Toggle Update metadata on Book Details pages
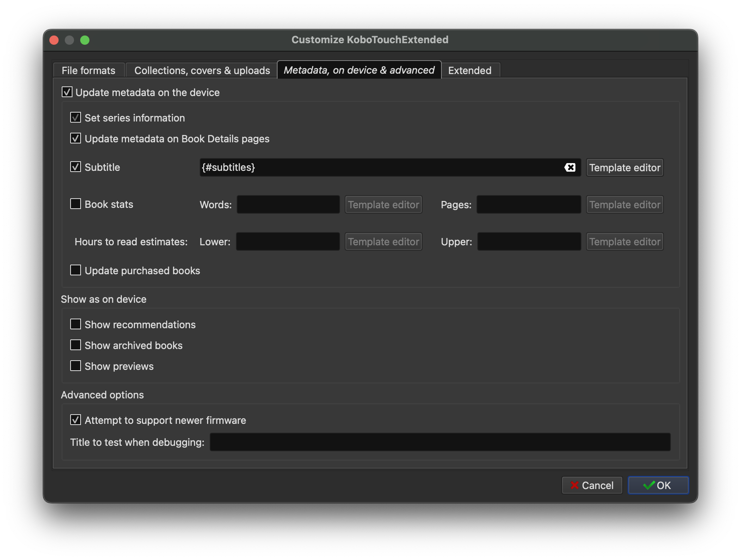Viewport: 741px width, 560px height. tap(76, 138)
